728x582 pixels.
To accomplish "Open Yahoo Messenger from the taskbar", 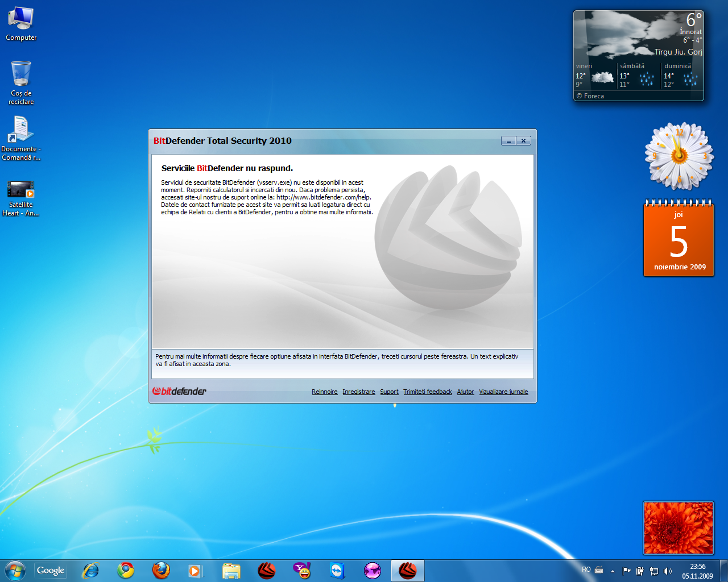I will (x=302, y=571).
